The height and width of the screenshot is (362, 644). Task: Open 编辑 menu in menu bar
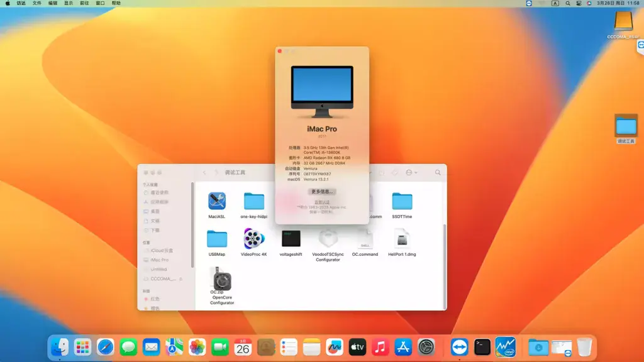tap(53, 3)
